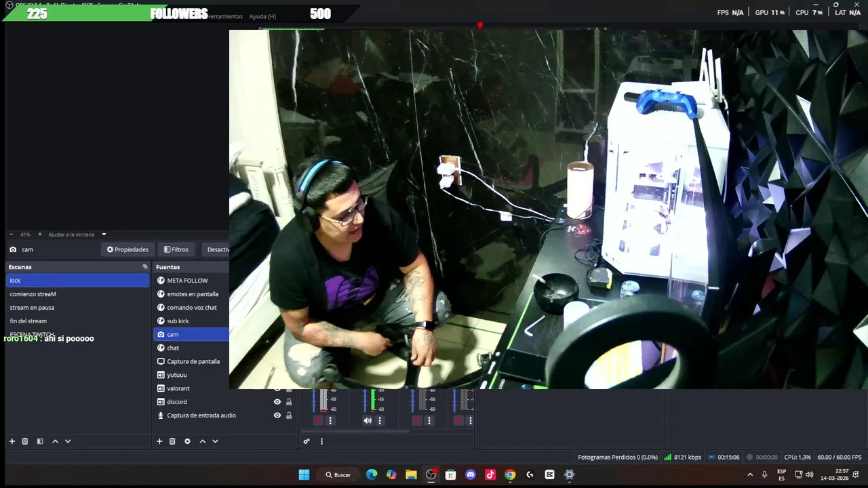Click audio mixer horizontal scrollbar

point(355,430)
